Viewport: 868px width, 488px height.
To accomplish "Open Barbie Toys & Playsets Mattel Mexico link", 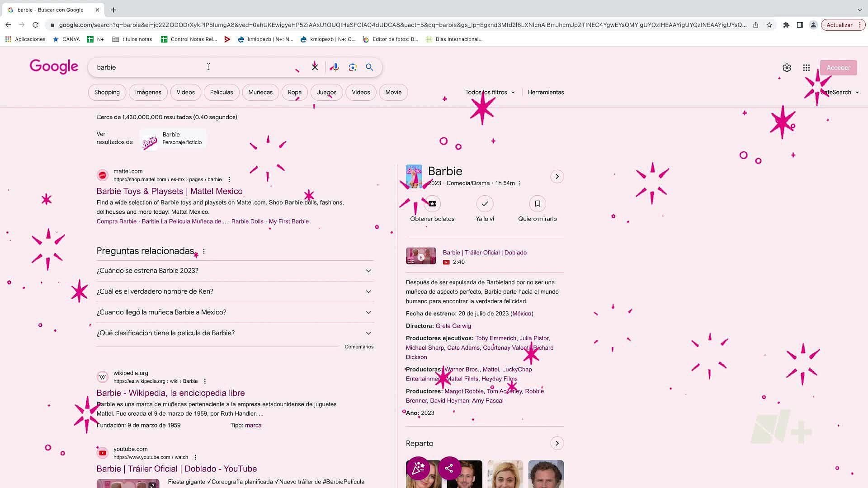I will 170,191.
